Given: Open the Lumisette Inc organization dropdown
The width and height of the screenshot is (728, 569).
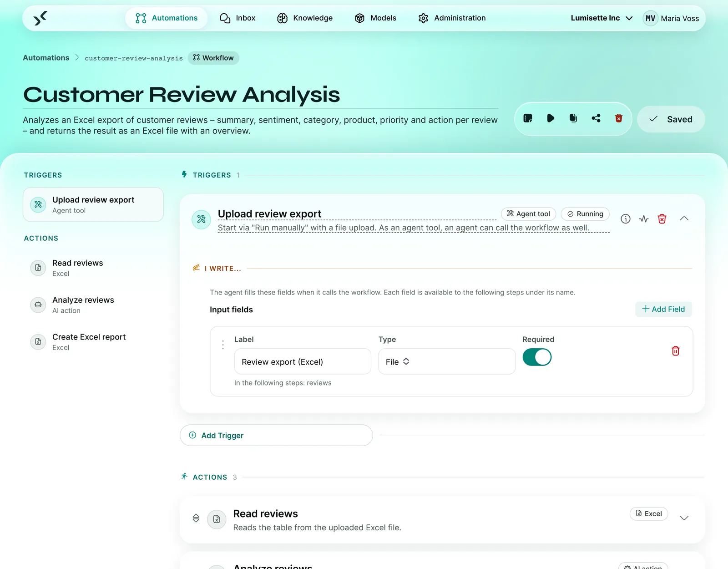Looking at the screenshot, I should pyautogui.click(x=602, y=18).
